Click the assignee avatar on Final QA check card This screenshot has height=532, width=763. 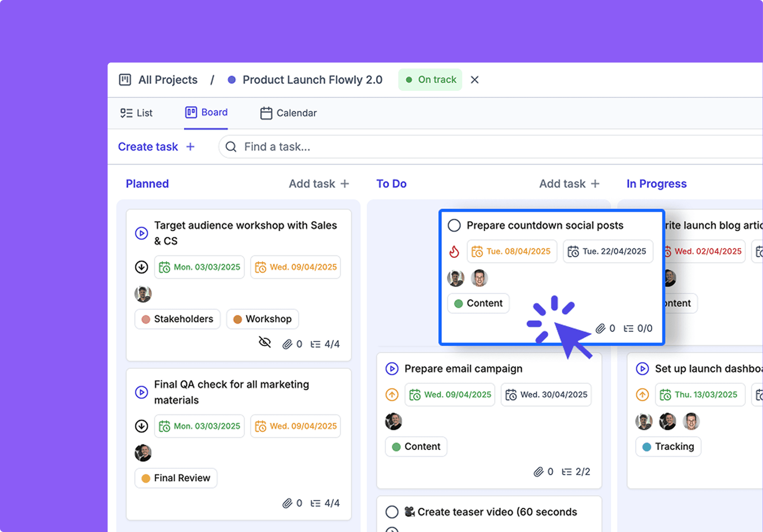click(x=143, y=453)
